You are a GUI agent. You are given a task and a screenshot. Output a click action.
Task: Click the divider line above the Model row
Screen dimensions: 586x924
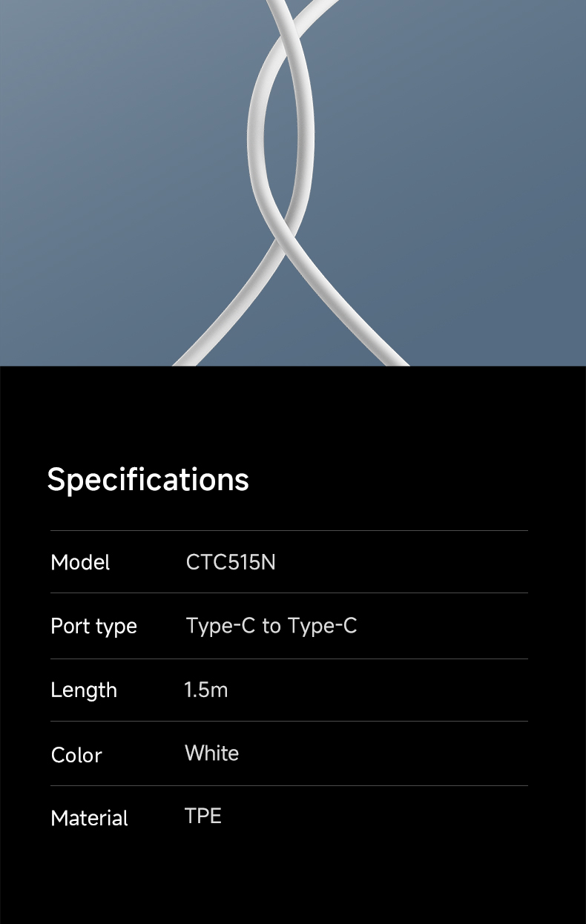pos(289,531)
